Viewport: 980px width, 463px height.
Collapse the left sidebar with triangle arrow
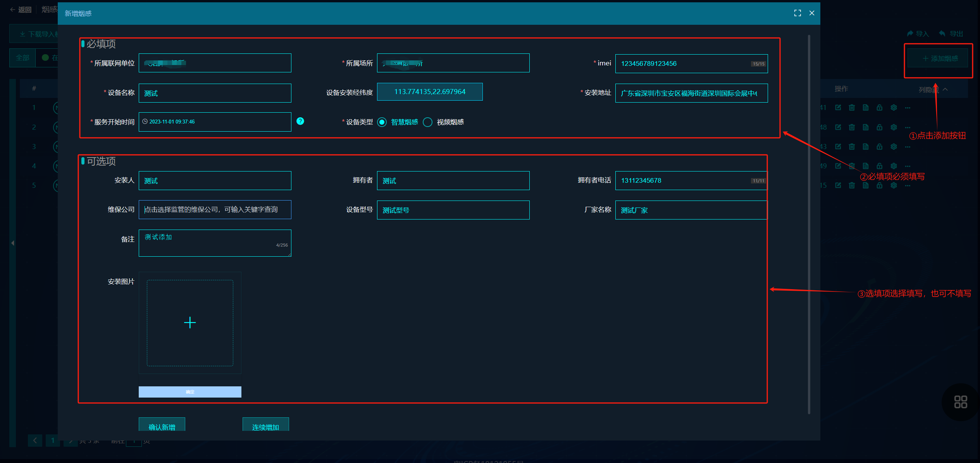tap(13, 243)
